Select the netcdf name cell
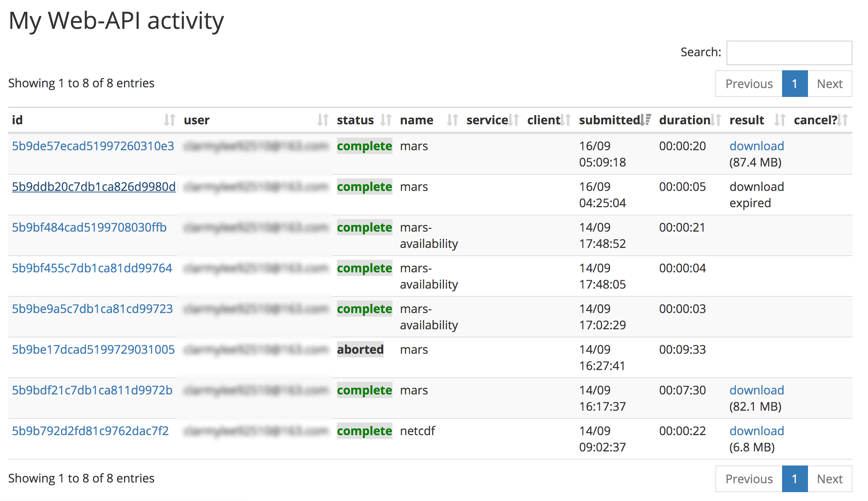 (417, 431)
